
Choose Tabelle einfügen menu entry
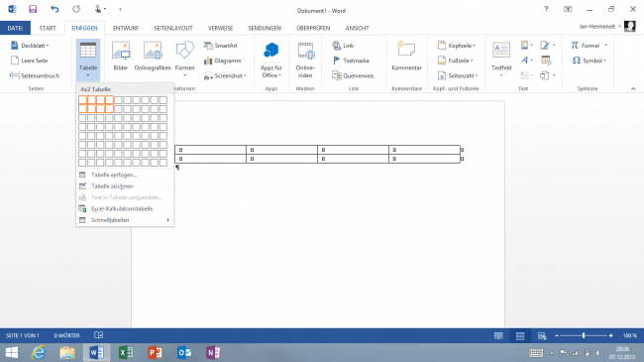coord(125,175)
